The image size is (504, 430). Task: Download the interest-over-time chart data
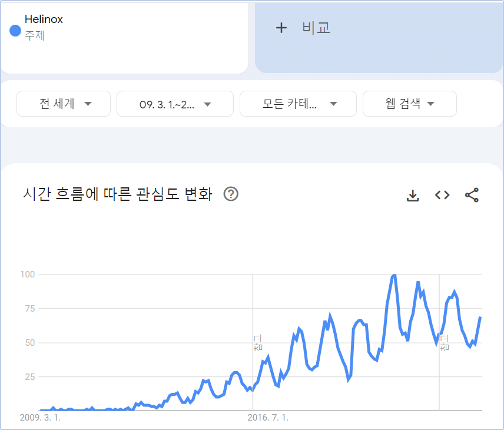[x=413, y=195]
